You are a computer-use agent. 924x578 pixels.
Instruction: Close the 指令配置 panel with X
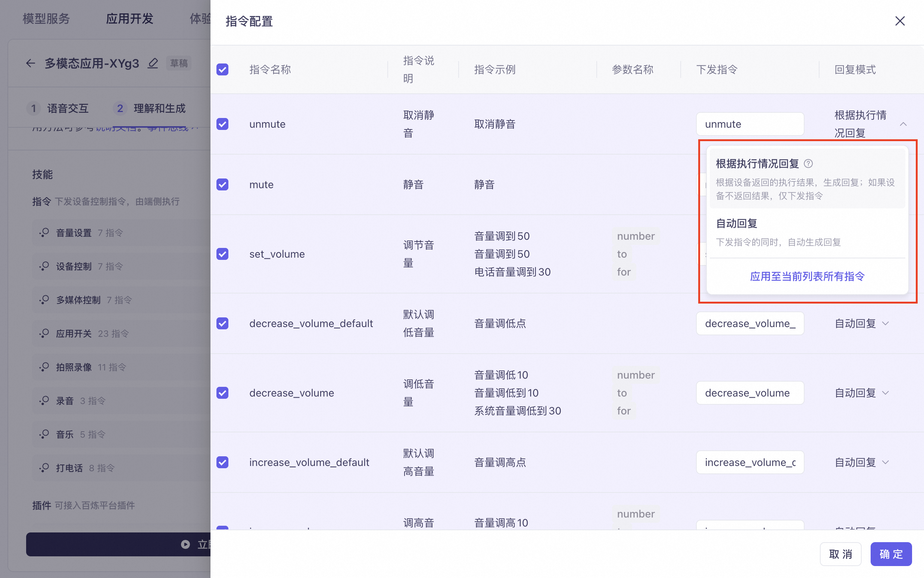coord(900,21)
